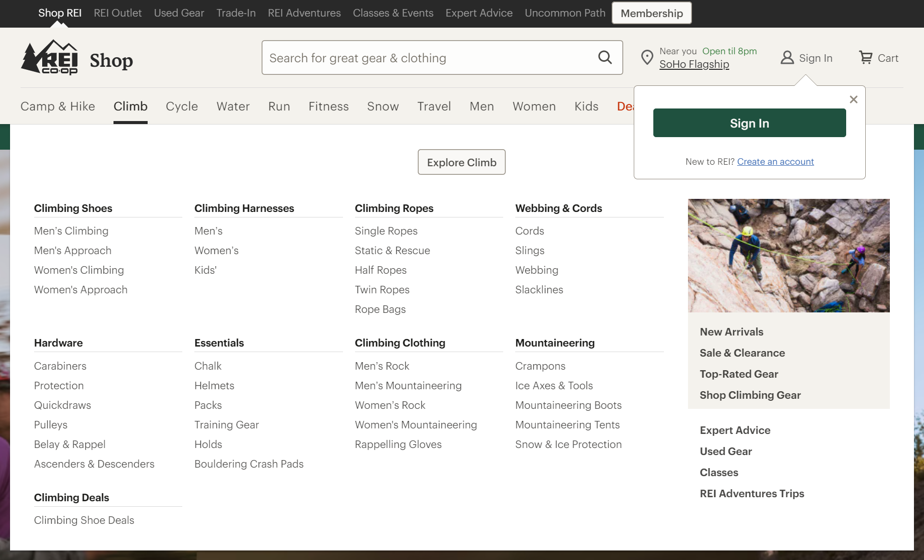Open the Snow menu
Image resolution: width=924 pixels, height=560 pixels.
383,106
